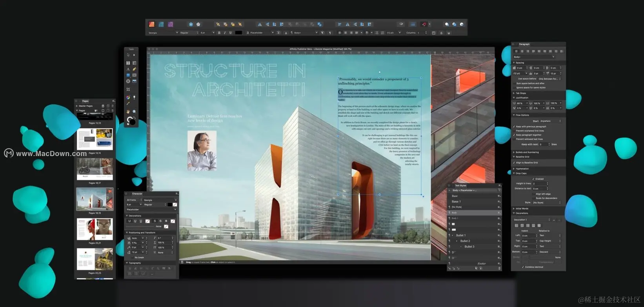Expand the Bullets and Numbering section
This screenshot has height=307, width=644.
tap(514, 152)
